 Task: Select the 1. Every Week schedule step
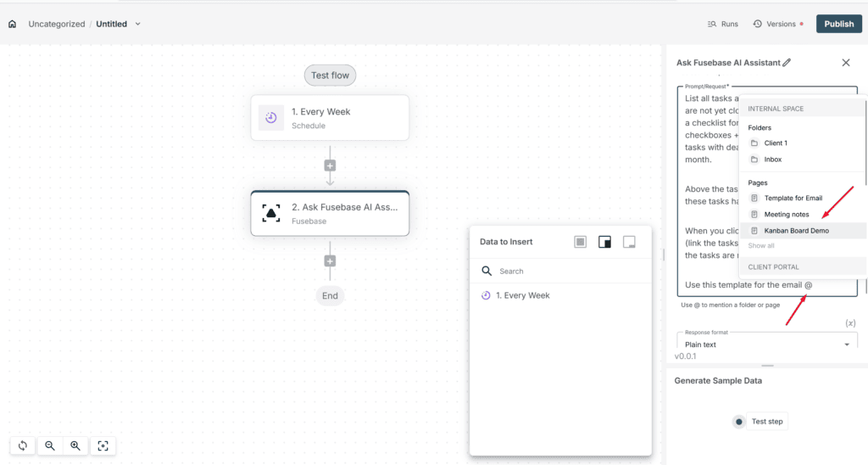click(330, 117)
